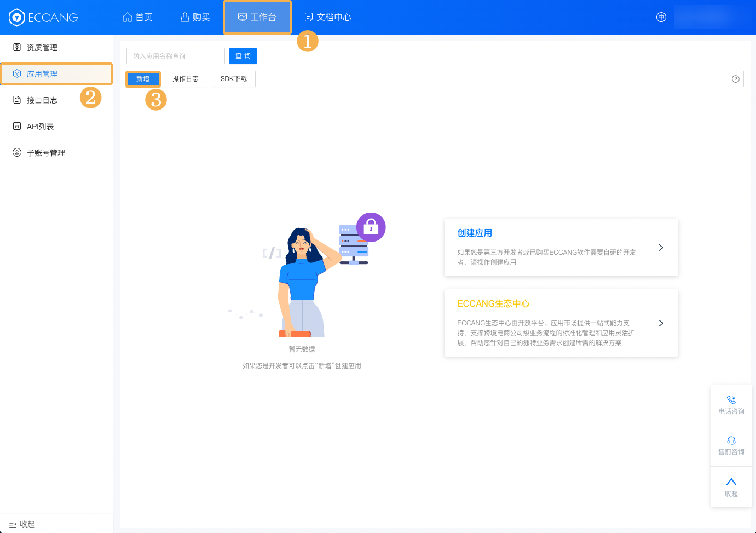Open the 操作日志 button
This screenshot has height=533, width=756.
(185, 79)
